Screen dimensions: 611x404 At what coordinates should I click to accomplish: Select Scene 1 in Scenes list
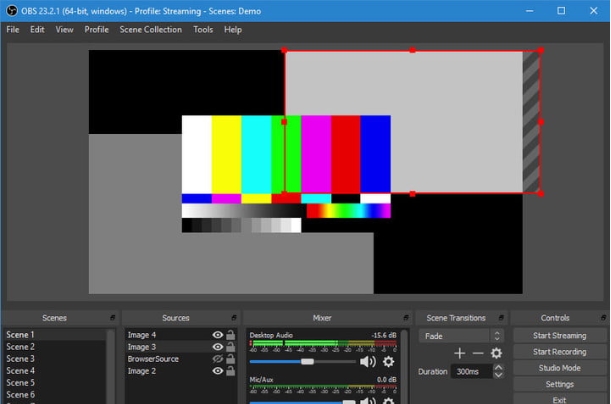click(55, 335)
